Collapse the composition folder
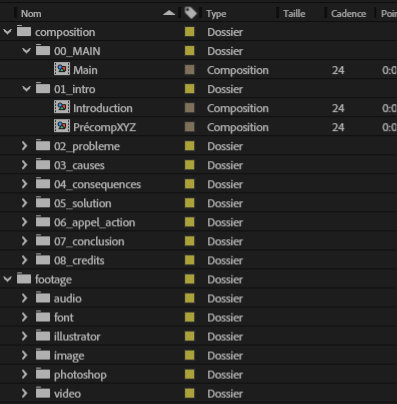This screenshot has width=397, height=404. 7,32
